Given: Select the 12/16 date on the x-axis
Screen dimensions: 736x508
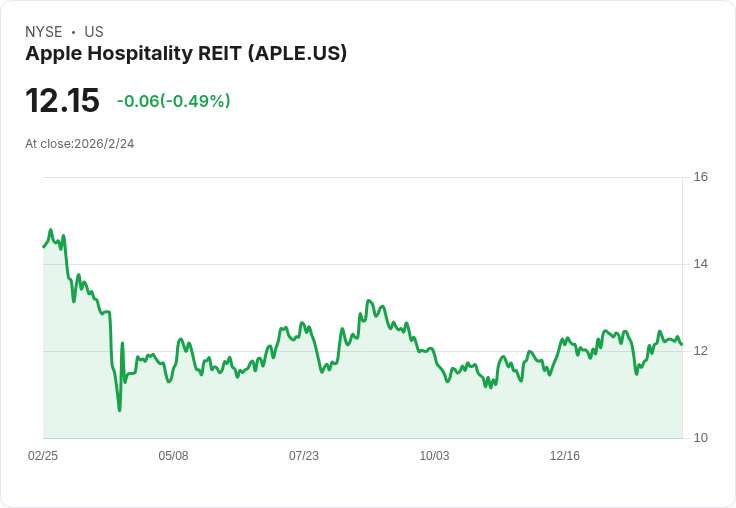Looking at the screenshot, I should (x=565, y=456).
